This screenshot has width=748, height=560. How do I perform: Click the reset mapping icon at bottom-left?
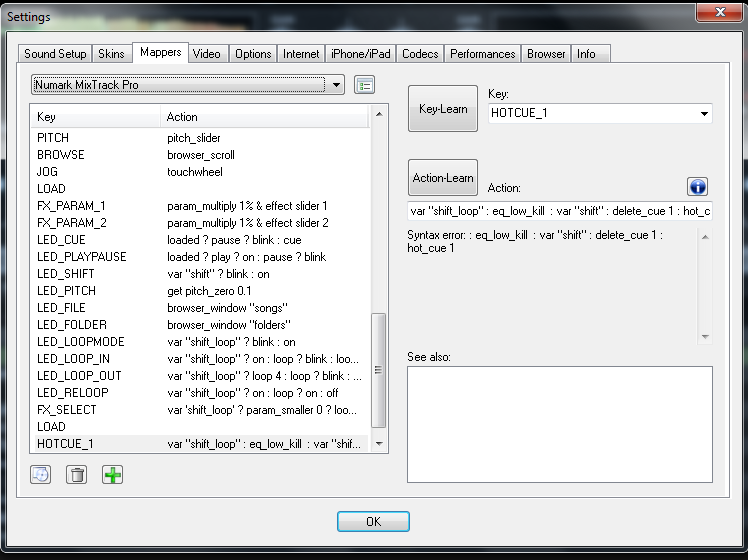click(x=41, y=475)
